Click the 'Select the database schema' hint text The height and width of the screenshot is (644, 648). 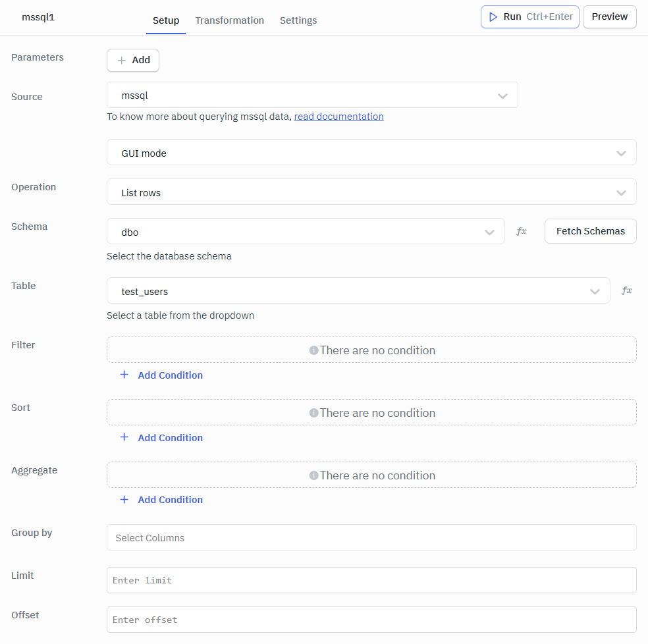169,256
